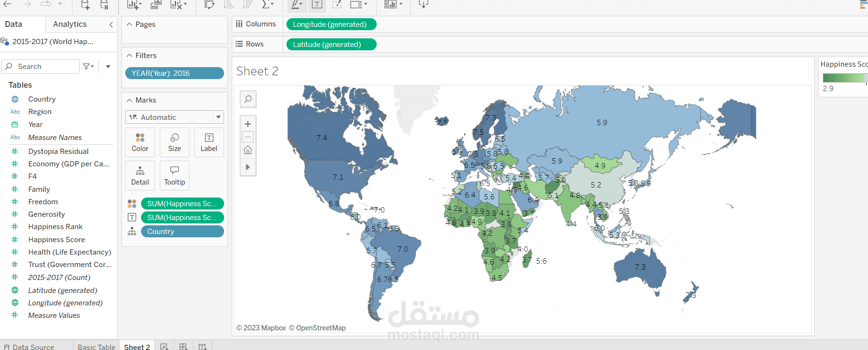Open the Tooltip marks card
This screenshot has width=868, height=350.
[x=175, y=176]
